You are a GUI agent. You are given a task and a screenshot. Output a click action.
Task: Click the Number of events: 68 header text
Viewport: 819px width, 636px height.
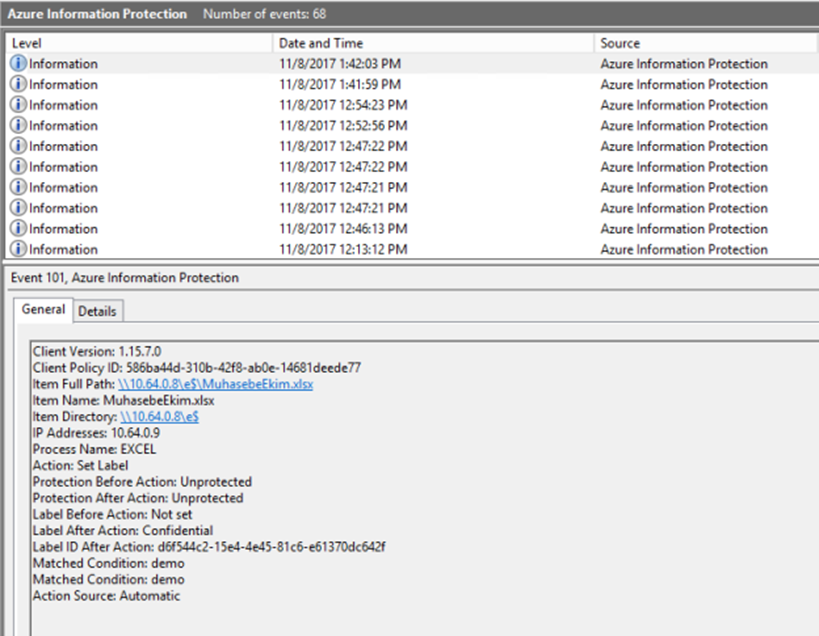tap(264, 14)
